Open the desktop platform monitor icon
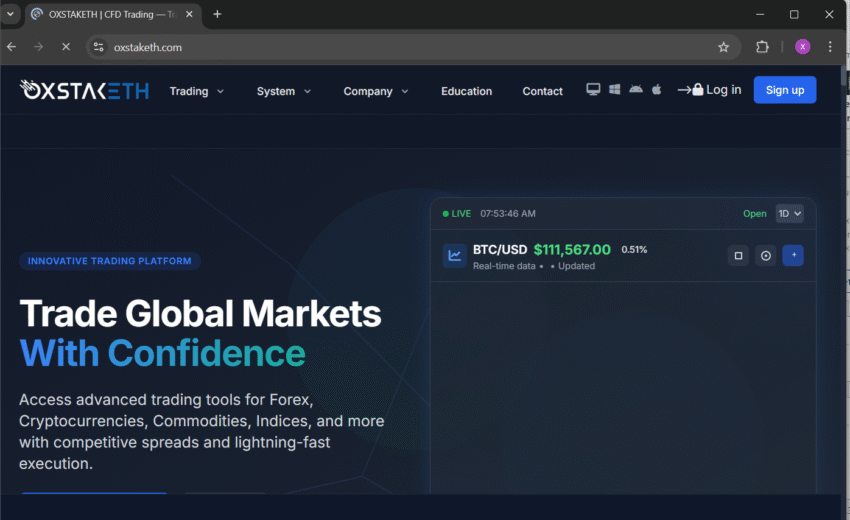850x520 pixels. click(x=593, y=89)
